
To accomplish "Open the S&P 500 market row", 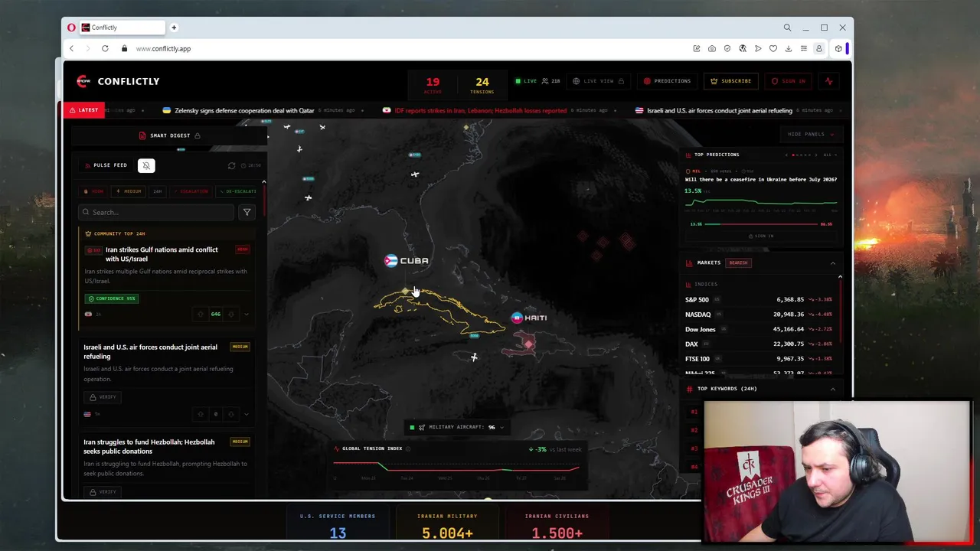I will click(759, 300).
